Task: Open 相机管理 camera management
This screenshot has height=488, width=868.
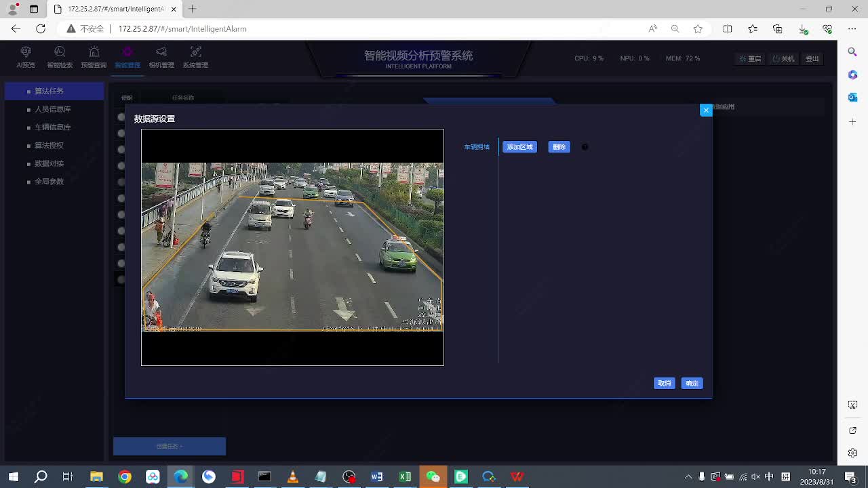Action: [x=161, y=58]
